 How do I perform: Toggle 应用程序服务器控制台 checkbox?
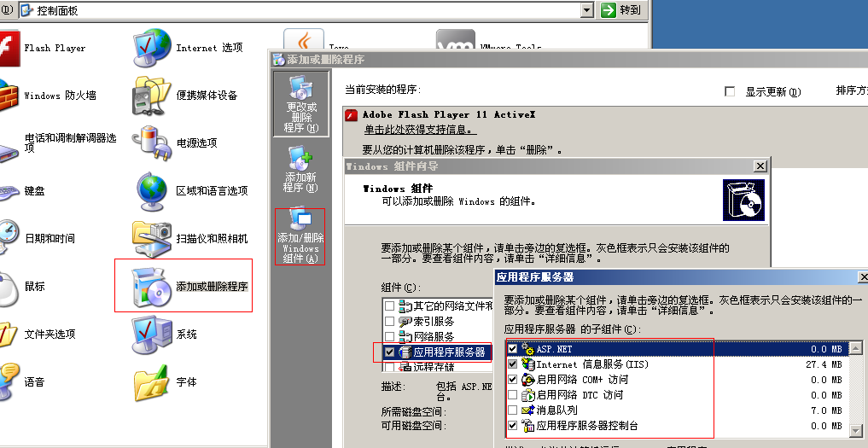pyautogui.click(x=513, y=426)
